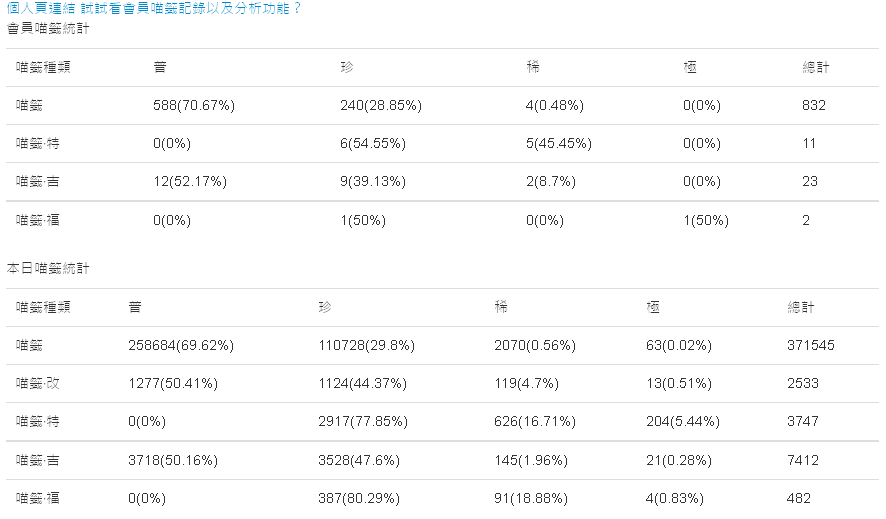Click the 12(52.17%) cell in 喵籤·吉 row

pyautogui.click(x=190, y=181)
